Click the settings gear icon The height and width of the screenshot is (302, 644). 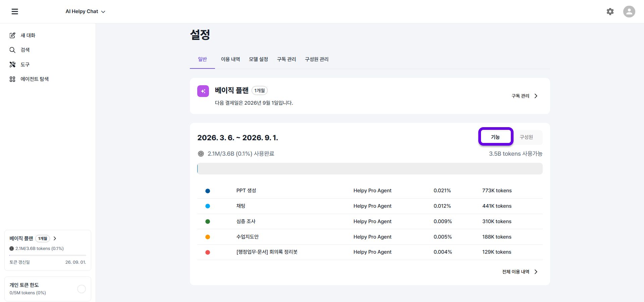click(x=610, y=11)
